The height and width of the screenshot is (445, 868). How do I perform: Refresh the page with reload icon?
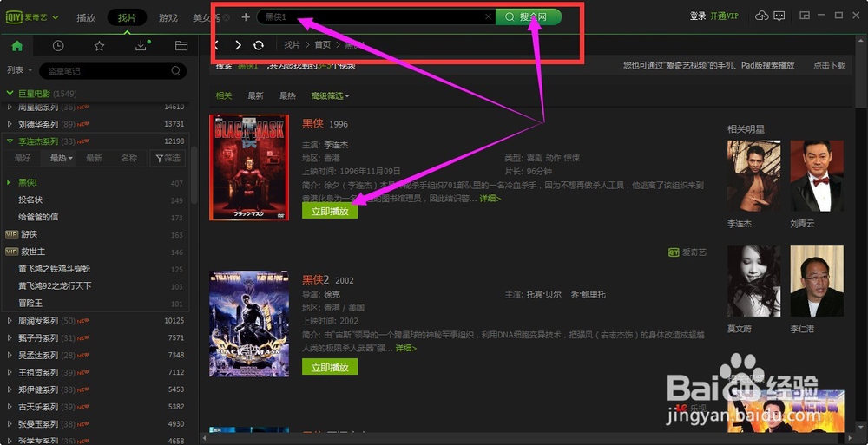pyautogui.click(x=259, y=45)
